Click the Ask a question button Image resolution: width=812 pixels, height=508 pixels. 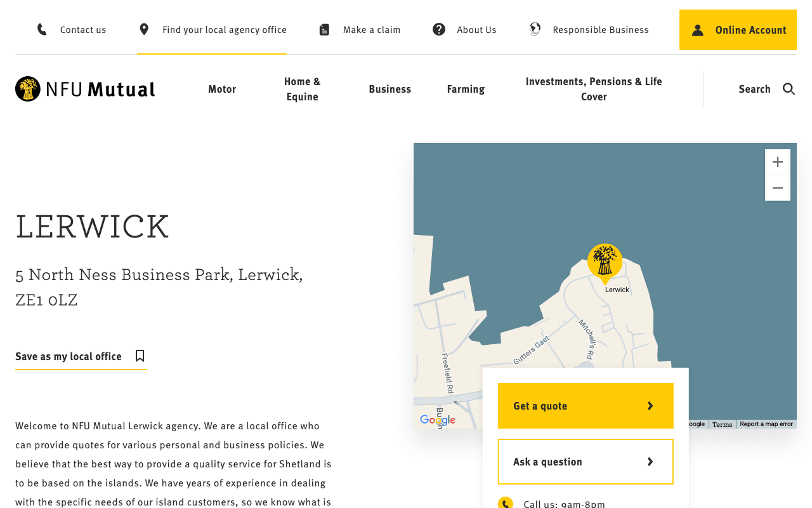click(586, 462)
